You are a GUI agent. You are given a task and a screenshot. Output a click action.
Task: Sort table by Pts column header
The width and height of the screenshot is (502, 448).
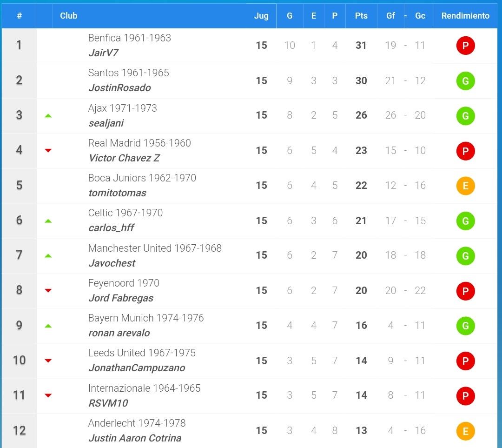coord(361,16)
